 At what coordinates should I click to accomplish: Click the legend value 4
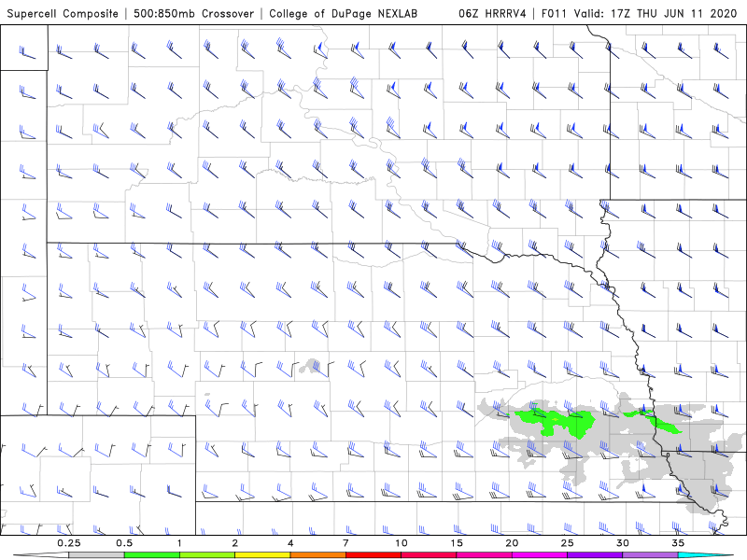pyautogui.click(x=290, y=543)
